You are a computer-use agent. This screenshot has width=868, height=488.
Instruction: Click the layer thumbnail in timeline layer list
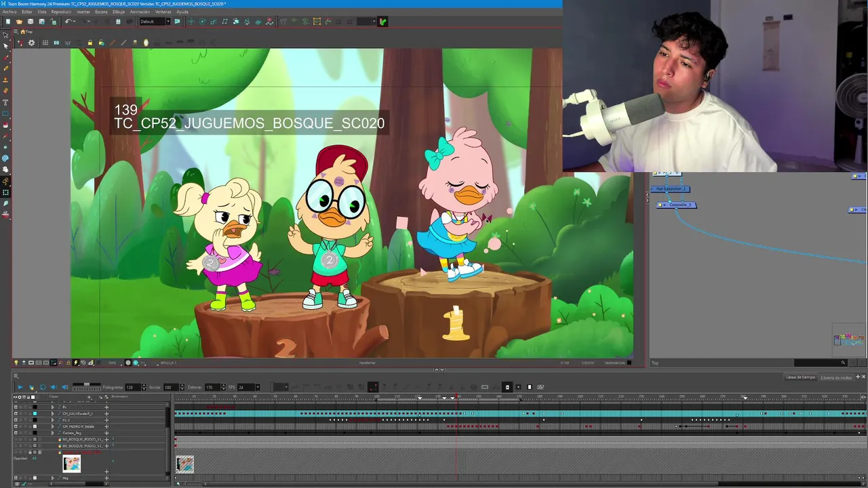pos(71,464)
